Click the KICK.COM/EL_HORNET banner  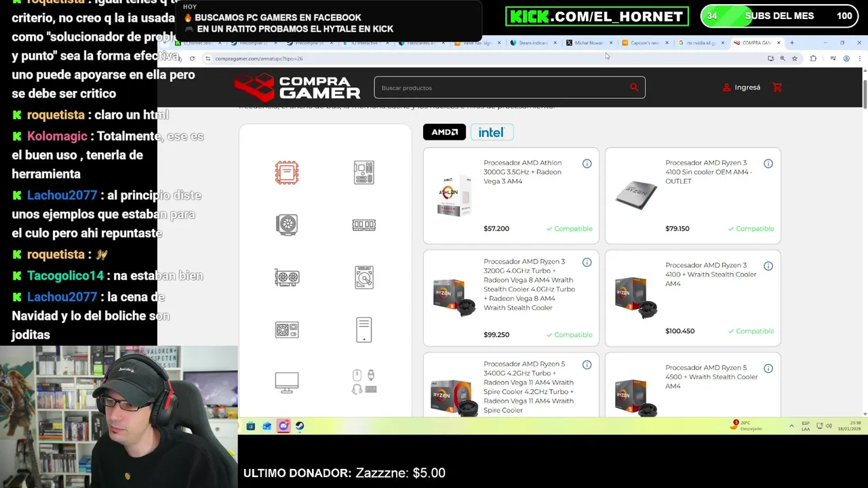tap(597, 16)
